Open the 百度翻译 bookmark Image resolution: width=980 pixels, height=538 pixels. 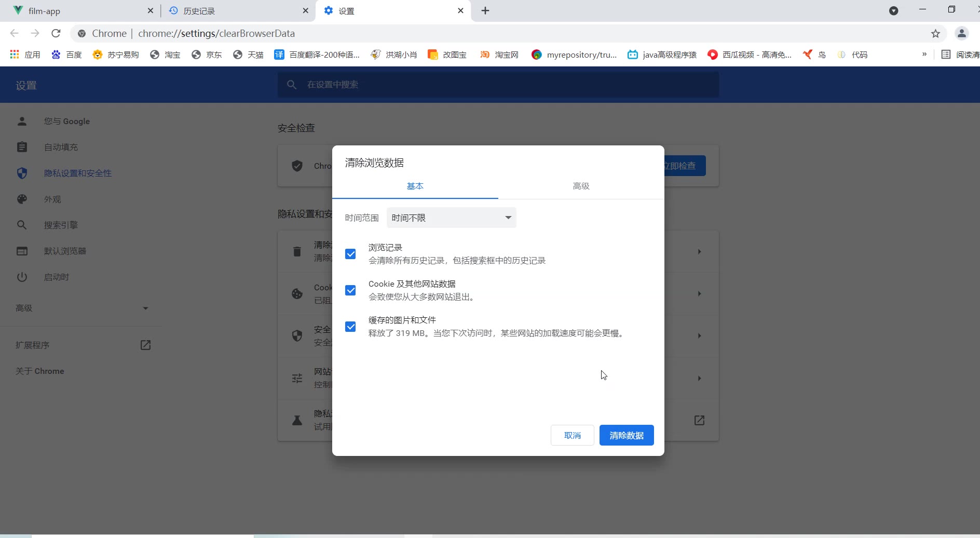coord(317,55)
